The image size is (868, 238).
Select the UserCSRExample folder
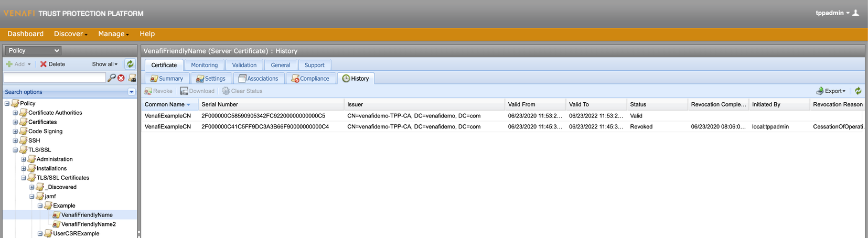coord(76,234)
